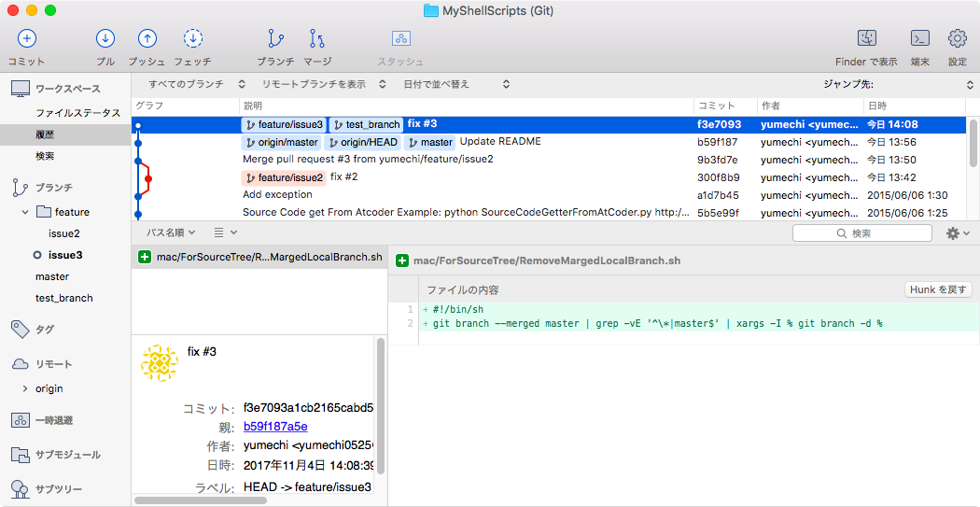Open the list view mode dropdown
Image resolution: width=980 pixels, height=507 pixels.
coord(226,232)
